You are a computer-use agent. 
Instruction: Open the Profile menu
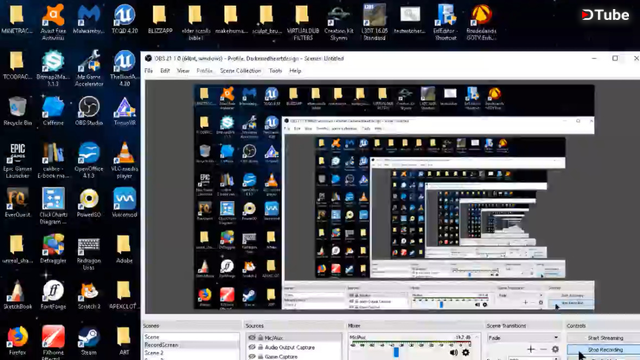tap(204, 71)
